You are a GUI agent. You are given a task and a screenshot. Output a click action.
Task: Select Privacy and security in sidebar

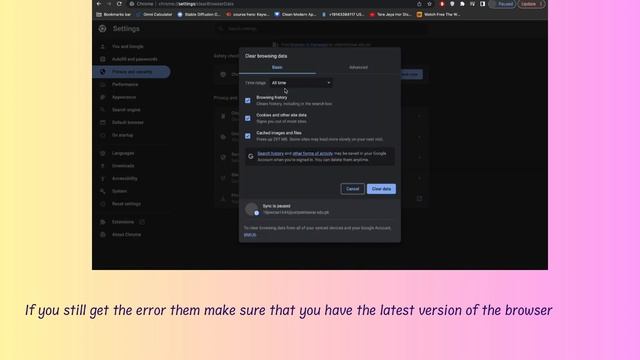click(x=131, y=72)
